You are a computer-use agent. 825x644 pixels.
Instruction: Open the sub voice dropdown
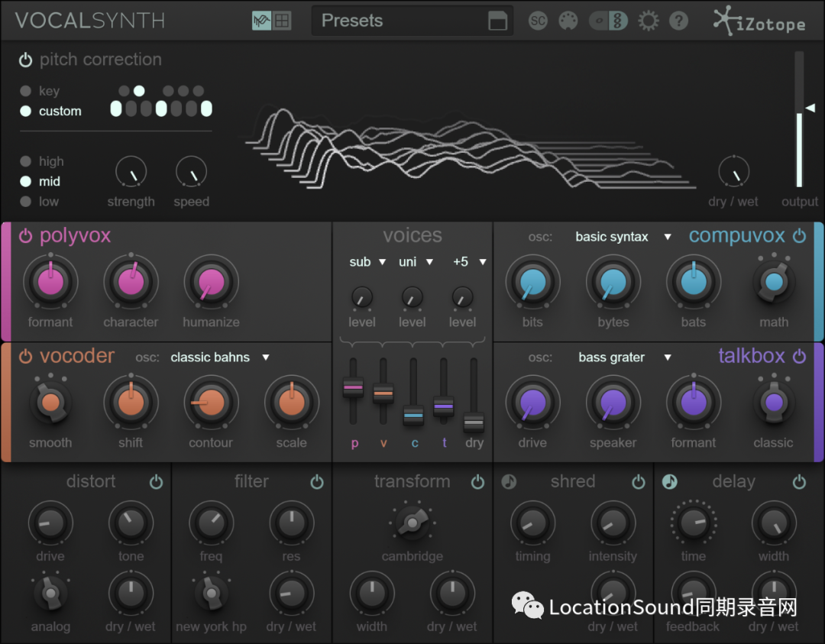[368, 262]
